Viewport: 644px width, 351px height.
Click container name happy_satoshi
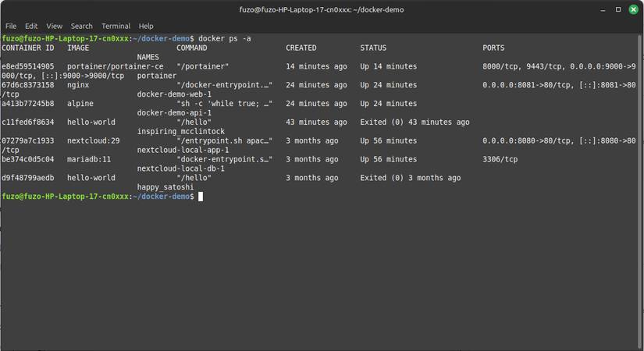click(165, 187)
